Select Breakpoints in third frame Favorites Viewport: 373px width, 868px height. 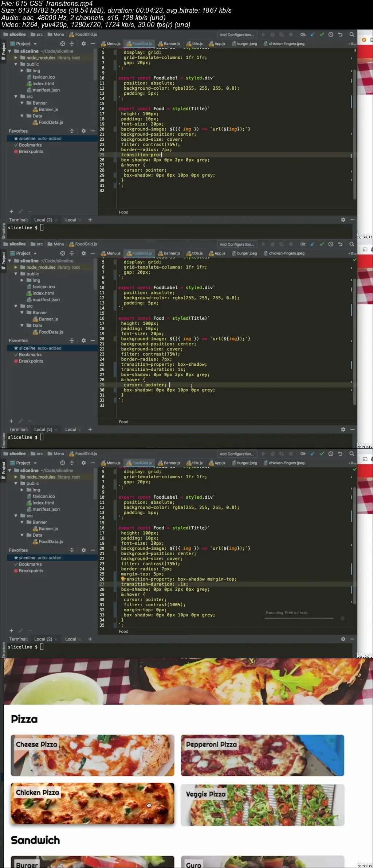28,571
